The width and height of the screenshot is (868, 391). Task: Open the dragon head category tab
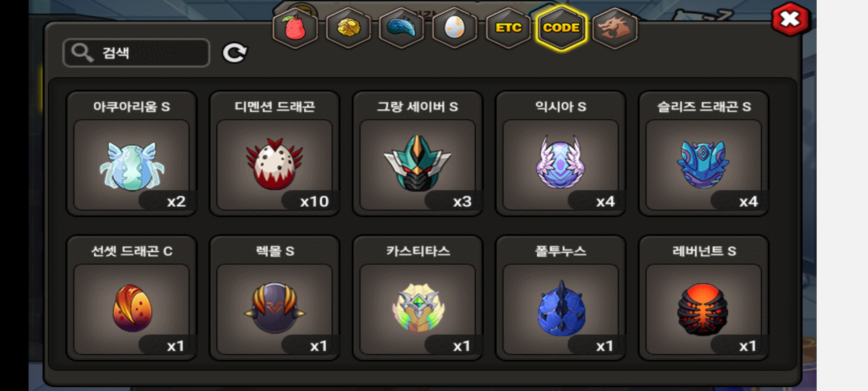615,28
